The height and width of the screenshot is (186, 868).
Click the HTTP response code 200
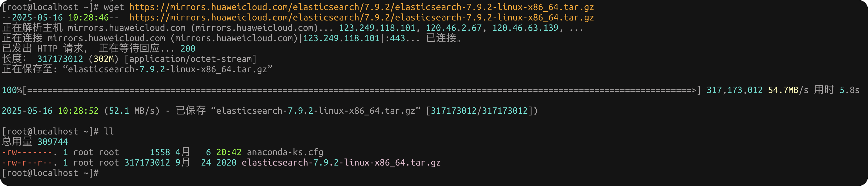pyautogui.click(x=188, y=49)
